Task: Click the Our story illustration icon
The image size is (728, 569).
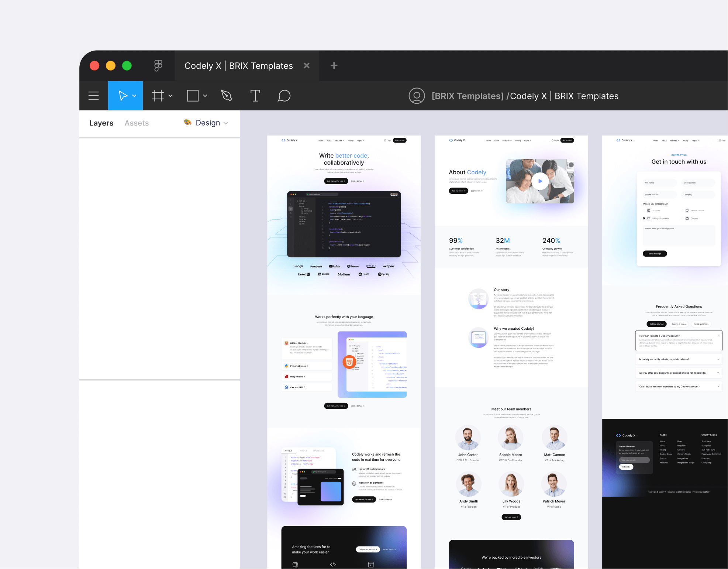Action: 479,299
